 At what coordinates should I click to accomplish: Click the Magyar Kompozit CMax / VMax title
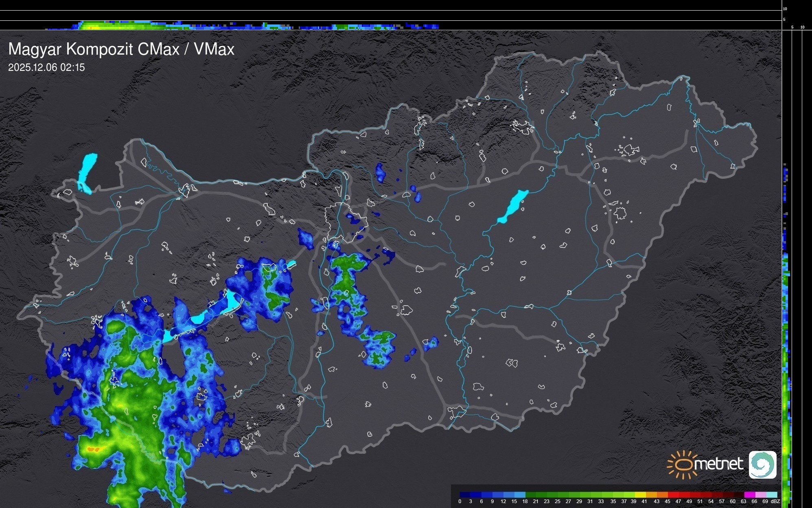tap(121, 49)
